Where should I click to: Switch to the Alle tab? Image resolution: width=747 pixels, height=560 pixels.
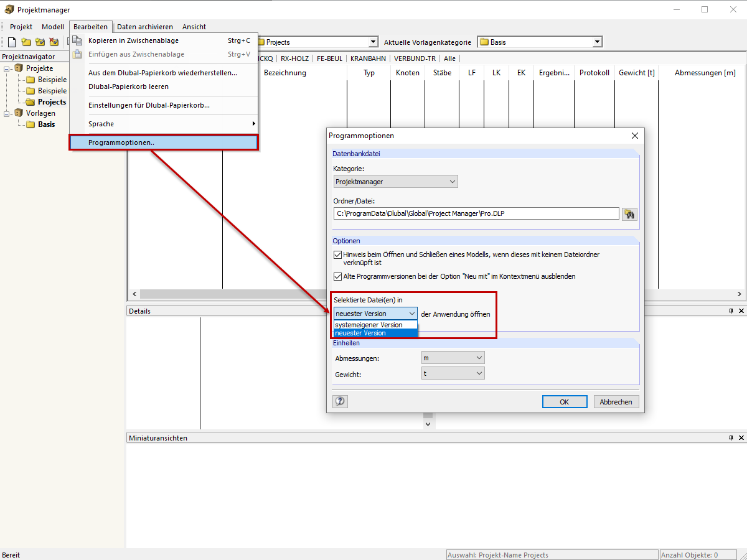click(449, 58)
